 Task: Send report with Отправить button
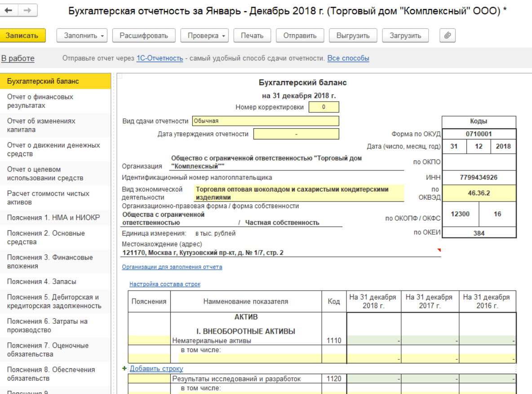point(300,36)
